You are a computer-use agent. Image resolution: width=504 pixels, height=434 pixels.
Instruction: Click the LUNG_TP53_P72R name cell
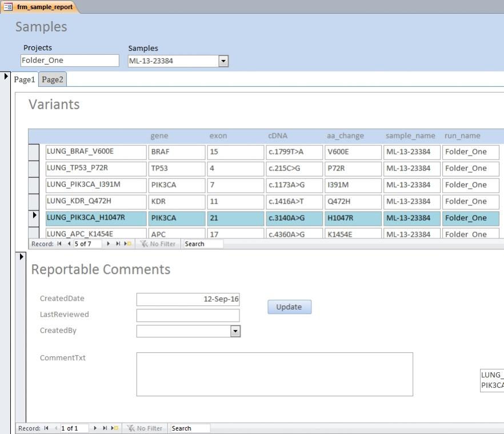click(x=96, y=169)
